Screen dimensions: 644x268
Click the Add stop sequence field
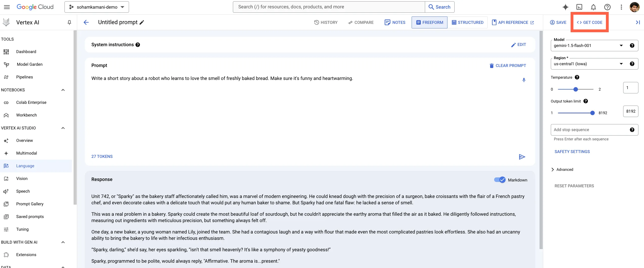589,130
